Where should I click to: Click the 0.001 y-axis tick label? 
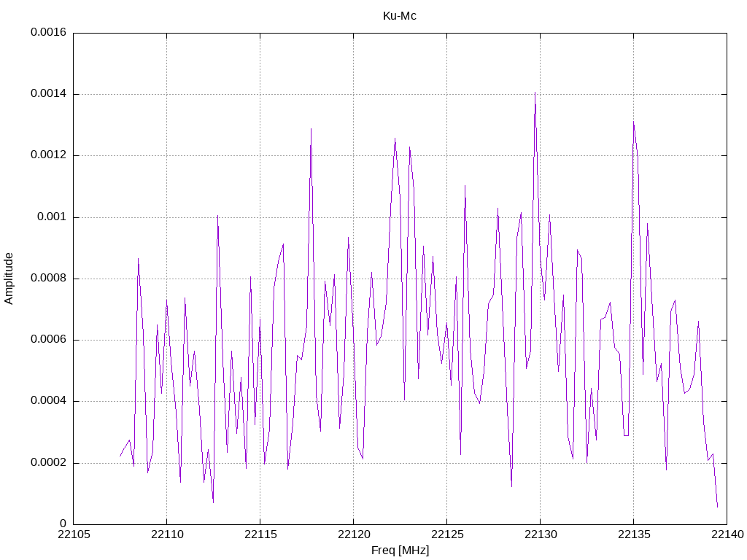[x=52, y=217]
